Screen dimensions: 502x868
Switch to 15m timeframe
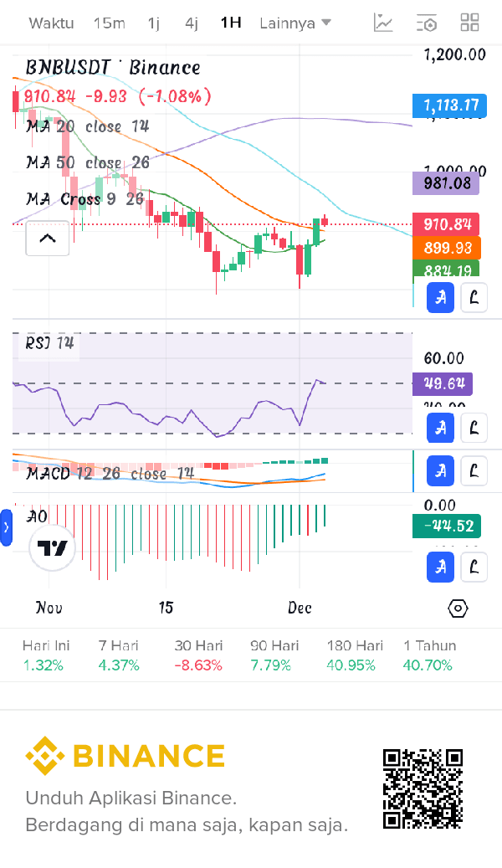pos(109,23)
